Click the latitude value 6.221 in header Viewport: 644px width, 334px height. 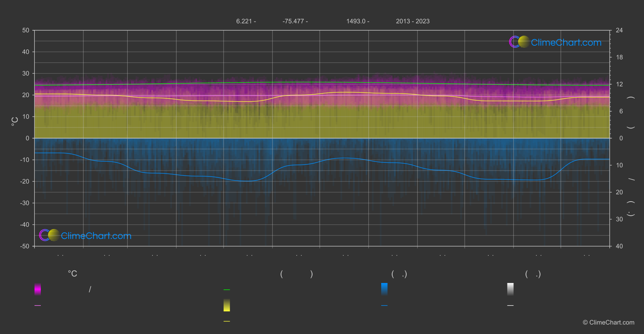(x=244, y=21)
